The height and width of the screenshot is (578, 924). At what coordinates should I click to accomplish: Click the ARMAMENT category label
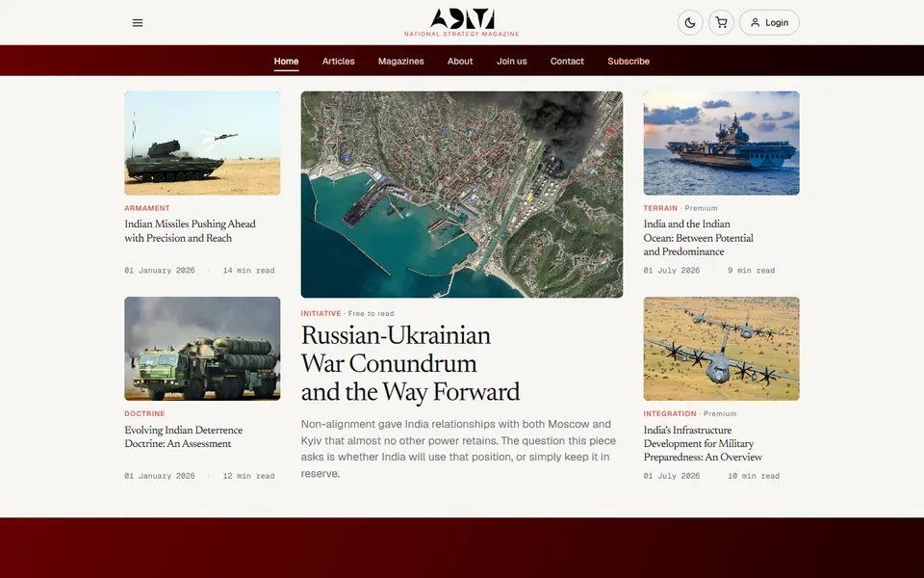pyautogui.click(x=146, y=208)
